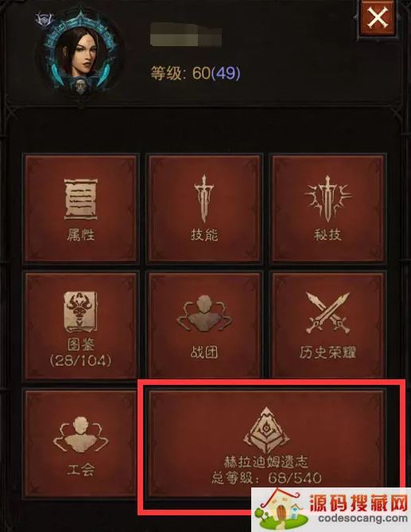Select the 工会 guild bust icon
Image resolution: width=411 pixels, height=532 pixels.
(x=81, y=435)
